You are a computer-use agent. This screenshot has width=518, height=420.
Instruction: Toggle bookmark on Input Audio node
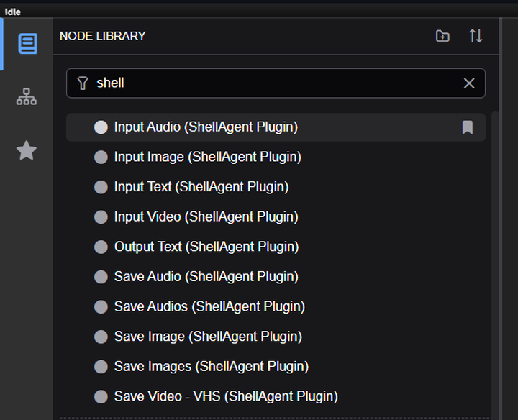(467, 127)
